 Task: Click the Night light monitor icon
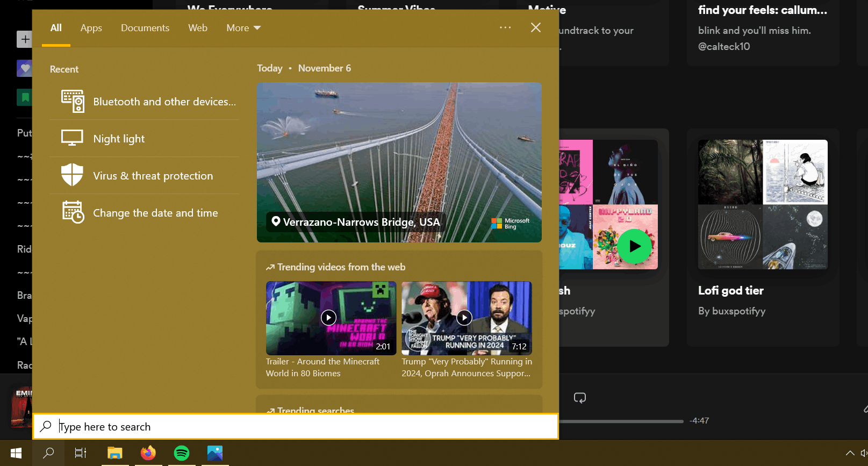click(x=72, y=138)
